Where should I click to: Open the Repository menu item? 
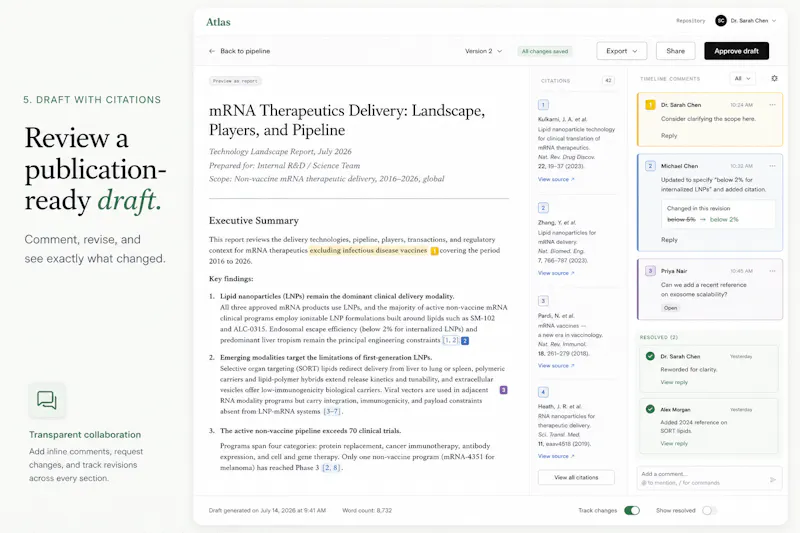coord(690,21)
